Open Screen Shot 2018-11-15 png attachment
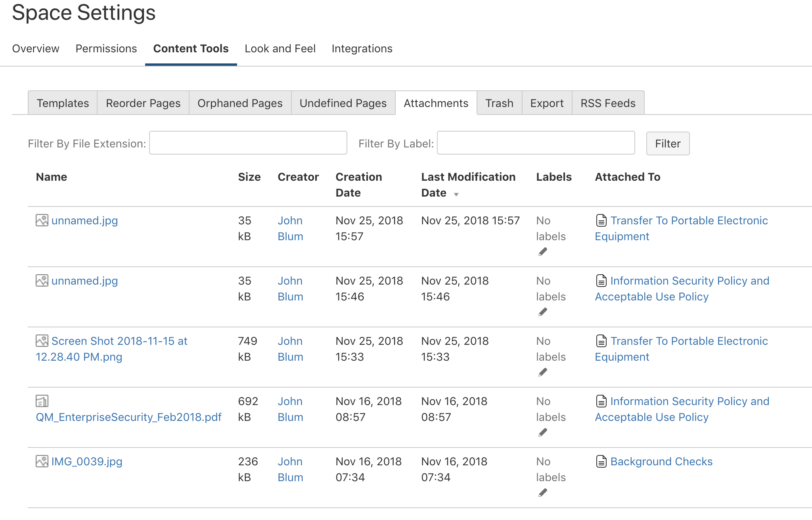The image size is (812, 520). click(112, 349)
